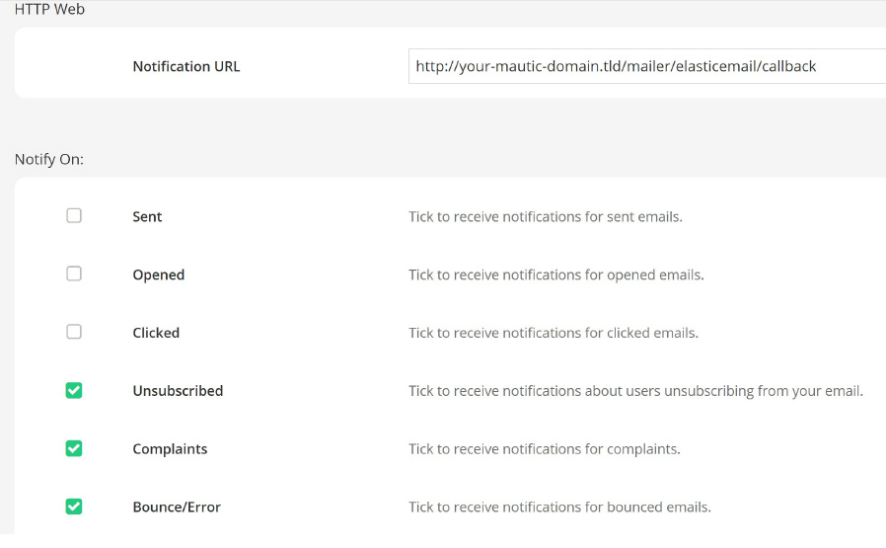This screenshot has width=886, height=548.
Task: Click the Sent option label
Action: coord(147,217)
